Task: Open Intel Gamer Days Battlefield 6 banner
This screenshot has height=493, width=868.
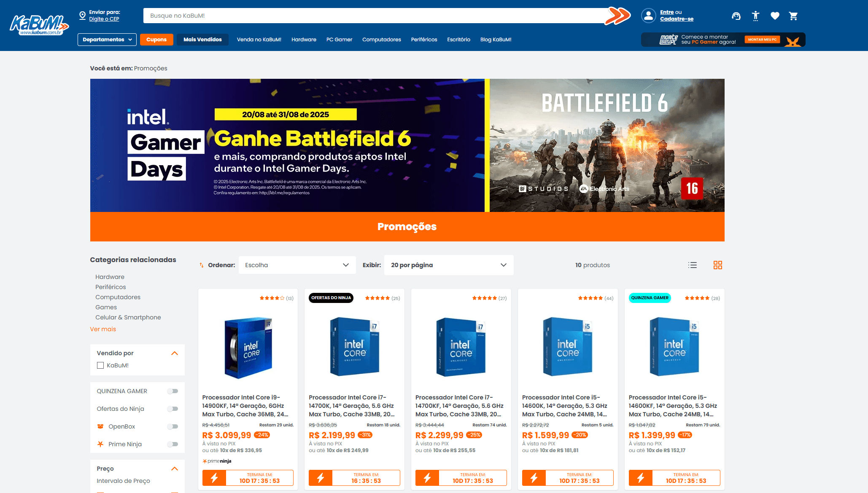Action: pos(407,145)
